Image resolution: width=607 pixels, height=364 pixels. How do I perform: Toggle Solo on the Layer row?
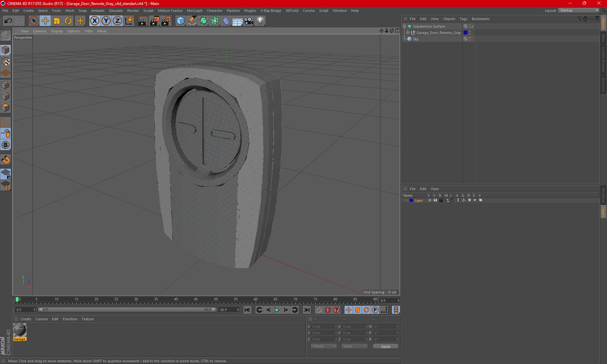430,200
